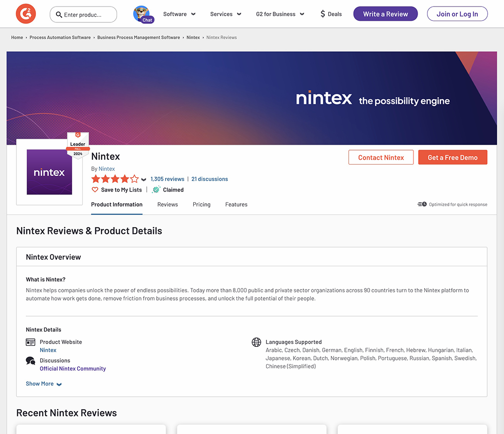
Task: Expand the Software dropdown menu
Action: pos(179,14)
